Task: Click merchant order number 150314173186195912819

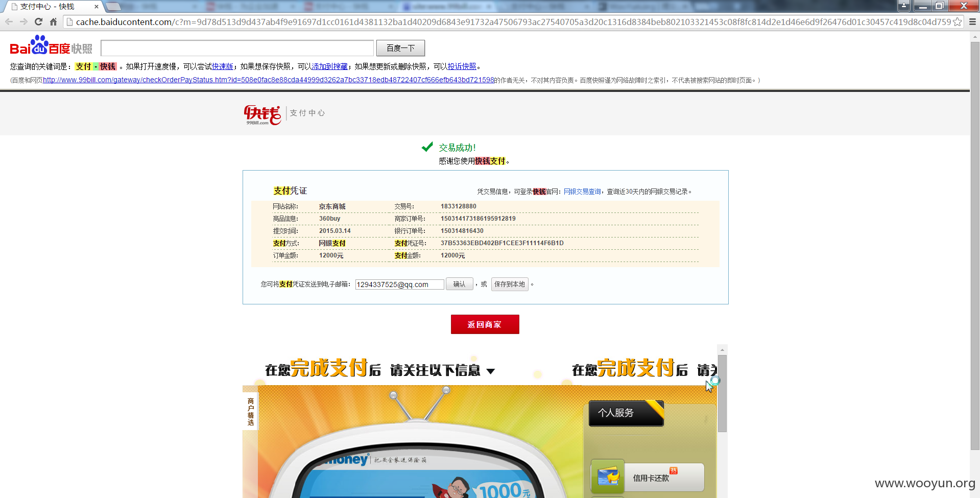Action: [x=478, y=219]
